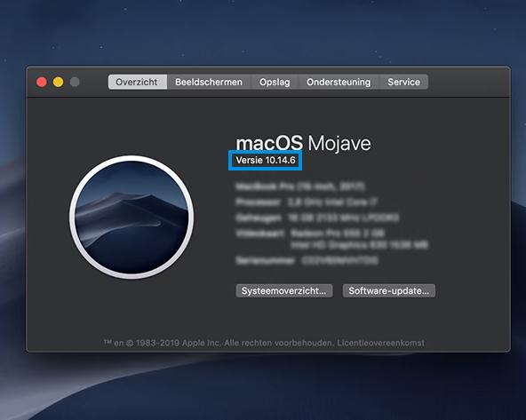
Task: Select the Versie 10.14.6 text
Action: (266, 160)
